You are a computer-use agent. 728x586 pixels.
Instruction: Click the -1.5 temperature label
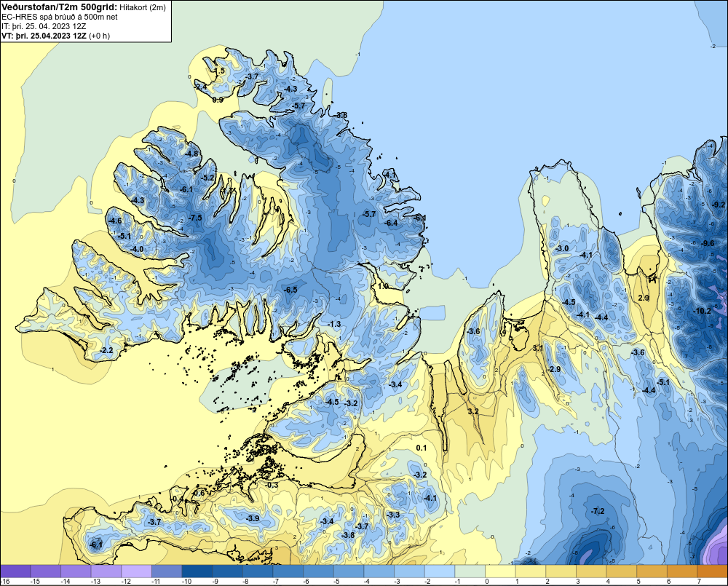[218, 71]
